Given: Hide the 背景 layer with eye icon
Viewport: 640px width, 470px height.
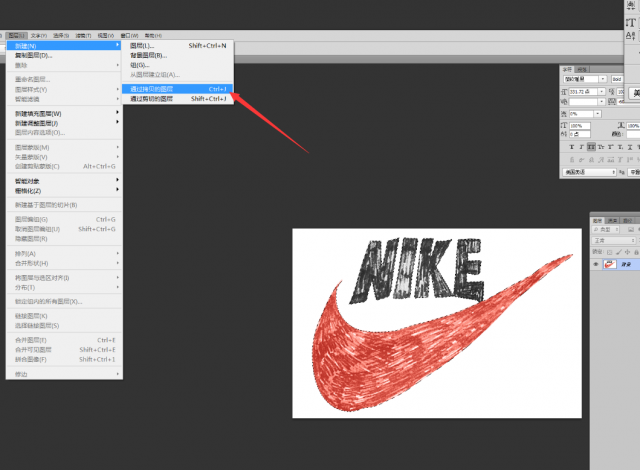Looking at the screenshot, I should pyautogui.click(x=596, y=264).
